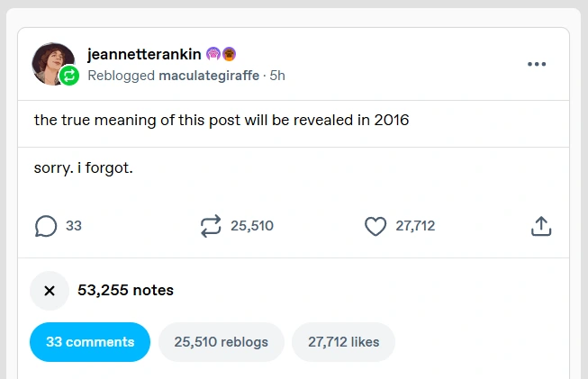Click the green reblog badge on avatar
The height and width of the screenshot is (379, 588).
69,77
